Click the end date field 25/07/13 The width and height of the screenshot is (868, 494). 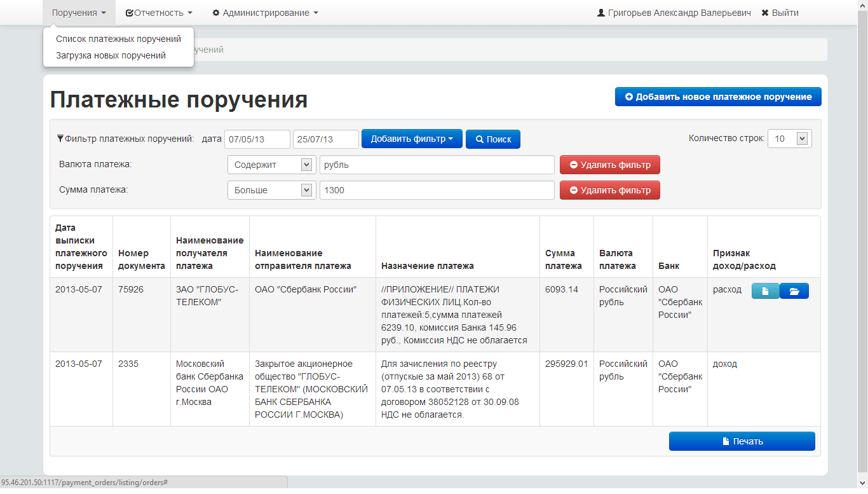point(326,139)
